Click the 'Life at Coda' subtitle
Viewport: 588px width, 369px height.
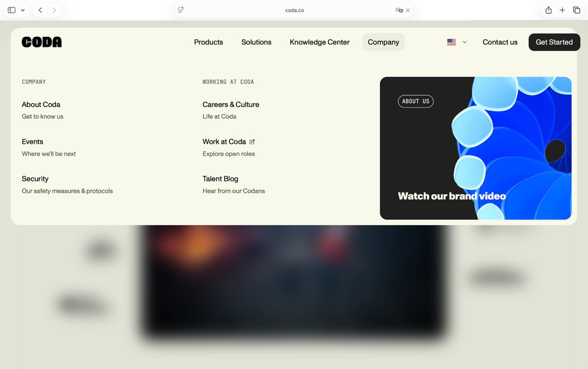[220, 116]
